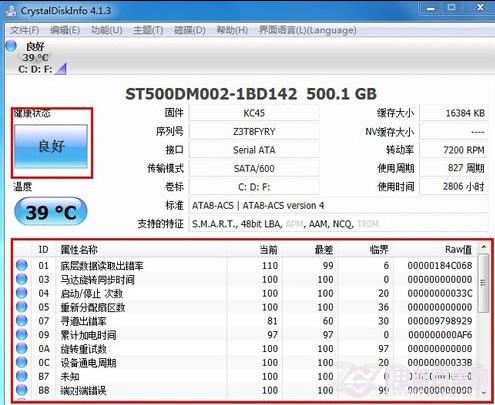The height and width of the screenshot is (405, 495).
Task: Click the rotation rate field 7200 RPM
Action: [454, 150]
